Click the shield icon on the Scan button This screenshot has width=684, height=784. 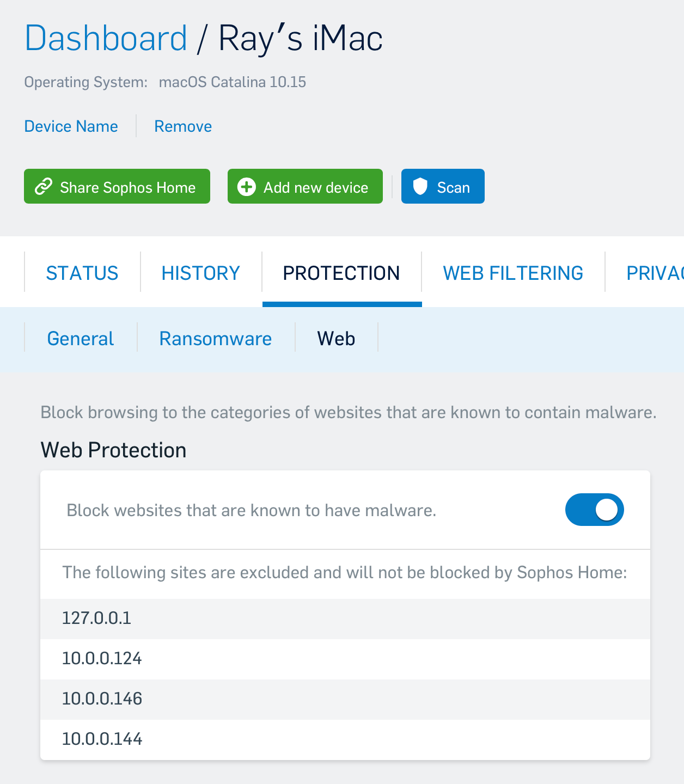coord(420,186)
